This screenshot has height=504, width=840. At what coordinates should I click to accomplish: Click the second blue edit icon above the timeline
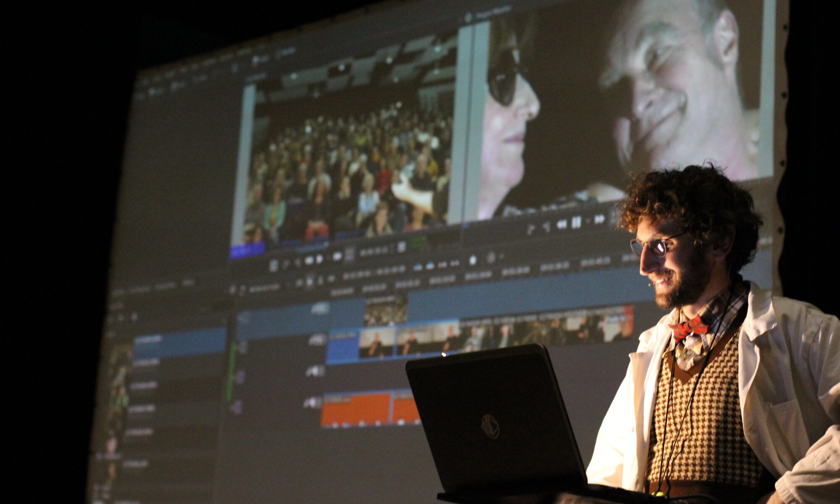(x=431, y=265)
